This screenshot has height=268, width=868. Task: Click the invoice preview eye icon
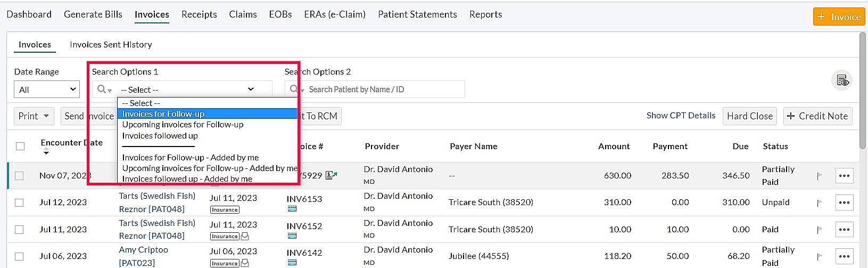[842, 80]
